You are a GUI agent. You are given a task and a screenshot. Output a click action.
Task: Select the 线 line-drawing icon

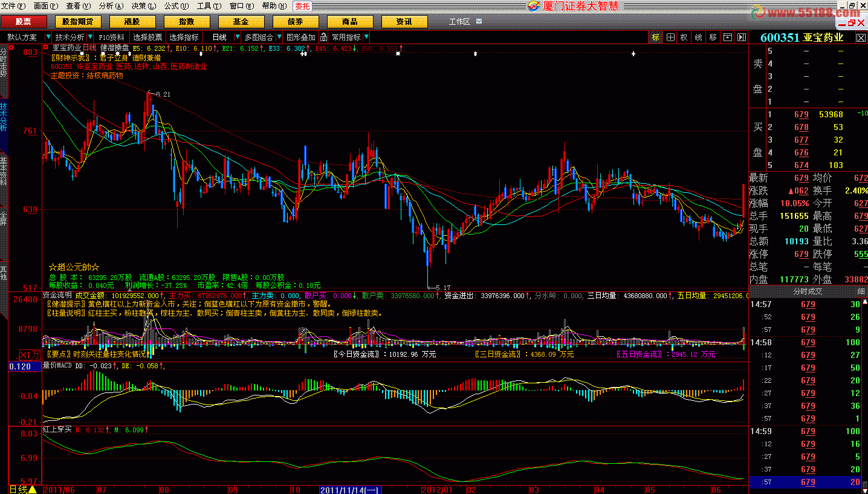tap(699, 37)
